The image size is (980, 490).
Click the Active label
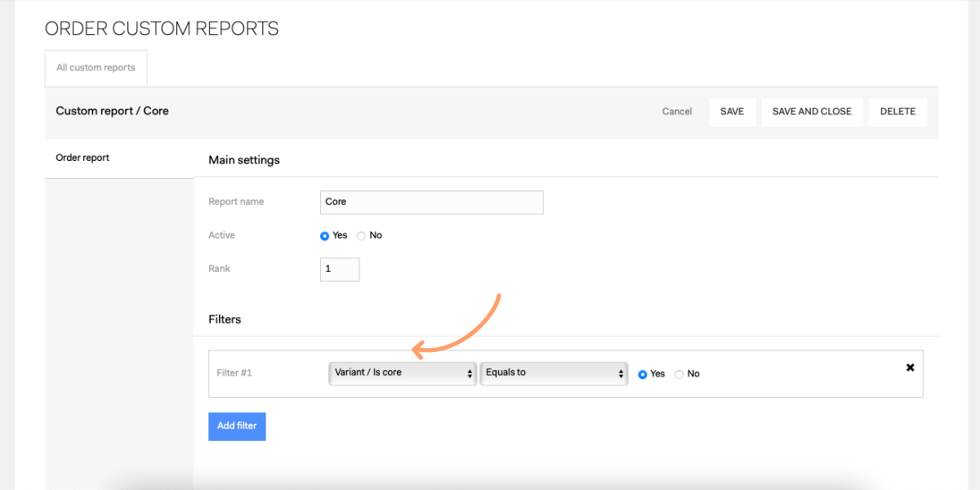point(221,235)
